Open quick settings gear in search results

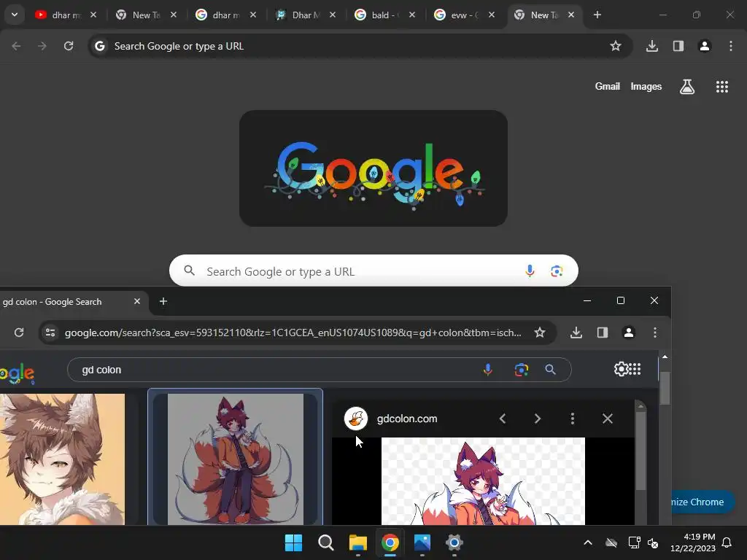[x=621, y=369]
